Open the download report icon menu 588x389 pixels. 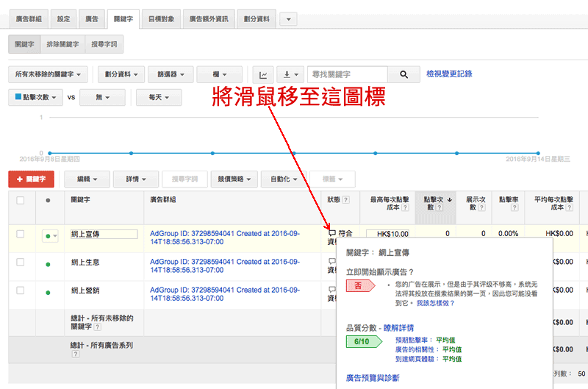[290, 75]
